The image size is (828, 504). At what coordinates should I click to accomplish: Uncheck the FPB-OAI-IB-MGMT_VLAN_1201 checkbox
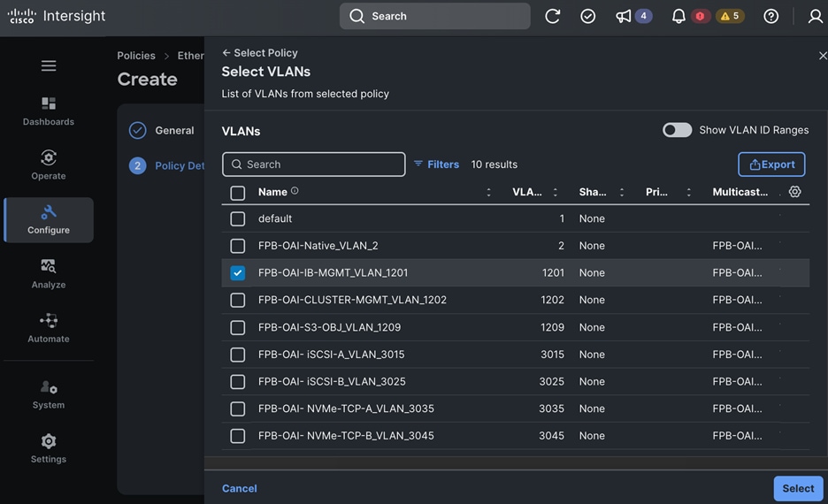click(x=238, y=273)
